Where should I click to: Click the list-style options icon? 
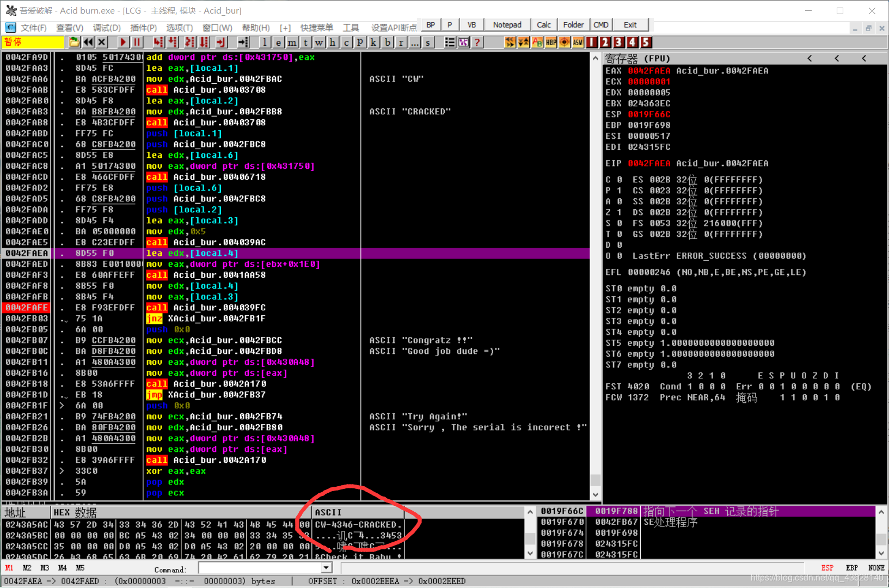pos(450,42)
